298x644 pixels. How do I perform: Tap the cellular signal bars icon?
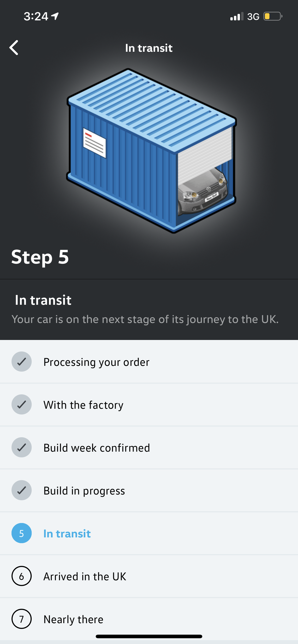click(x=237, y=17)
